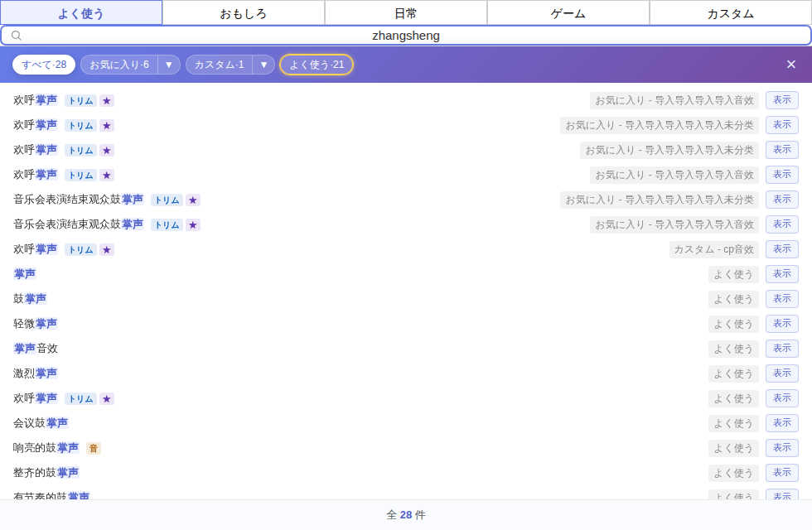812x530 pixels.
Task: Open the 日常 tab
Action: click(406, 13)
